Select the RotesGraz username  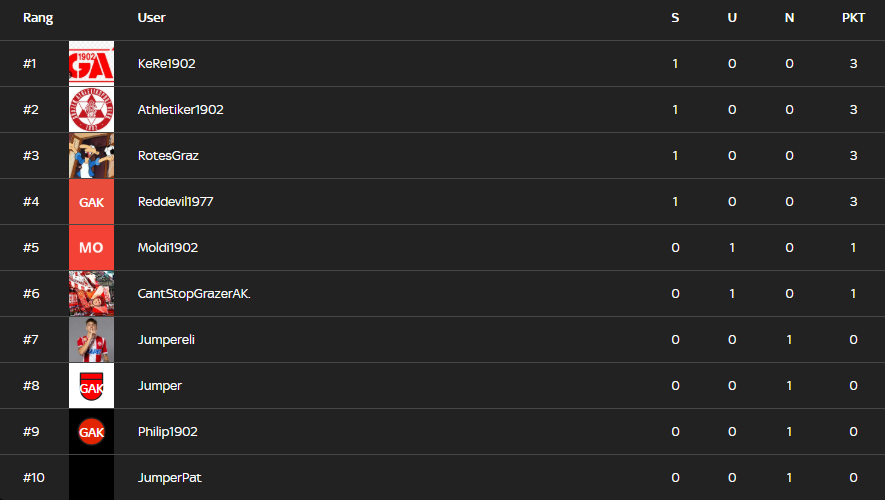click(168, 156)
